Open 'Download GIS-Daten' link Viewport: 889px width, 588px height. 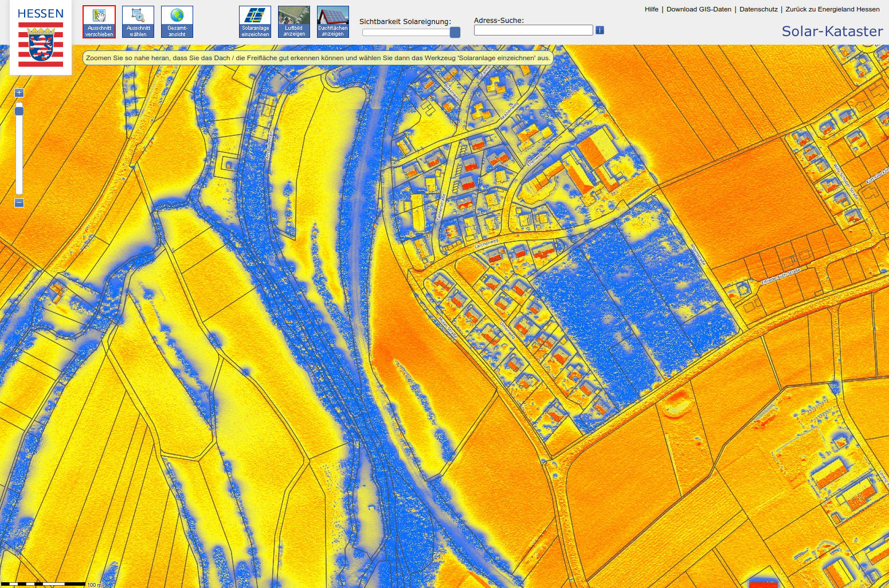coord(699,9)
